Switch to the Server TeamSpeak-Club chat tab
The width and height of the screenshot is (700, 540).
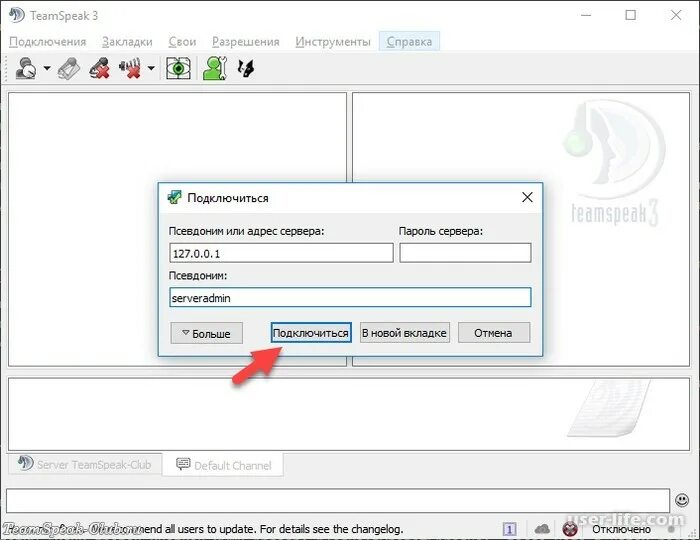pos(85,464)
